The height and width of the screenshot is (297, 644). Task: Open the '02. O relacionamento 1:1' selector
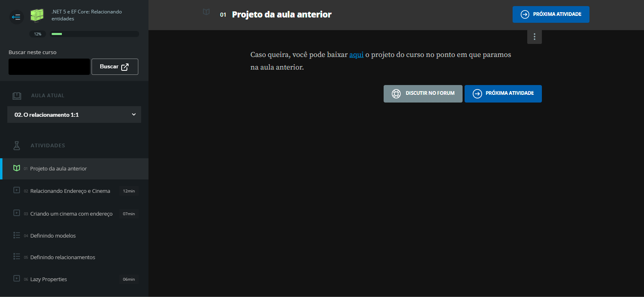tap(74, 115)
